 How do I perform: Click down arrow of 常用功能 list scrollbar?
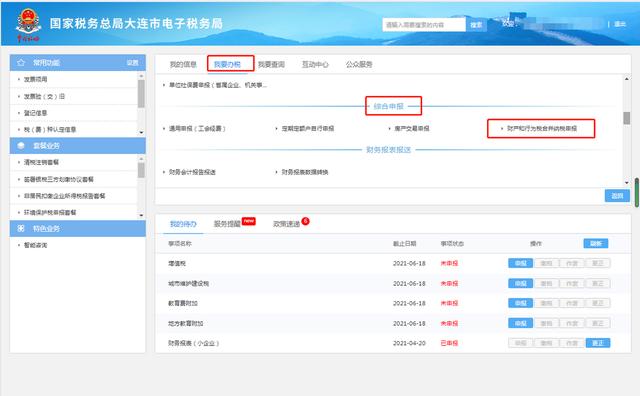point(141,133)
